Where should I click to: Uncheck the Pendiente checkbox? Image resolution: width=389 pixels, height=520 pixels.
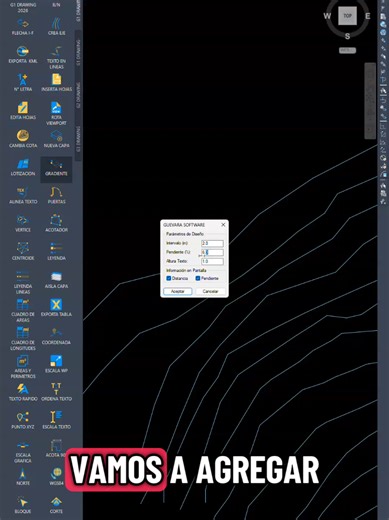198,278
